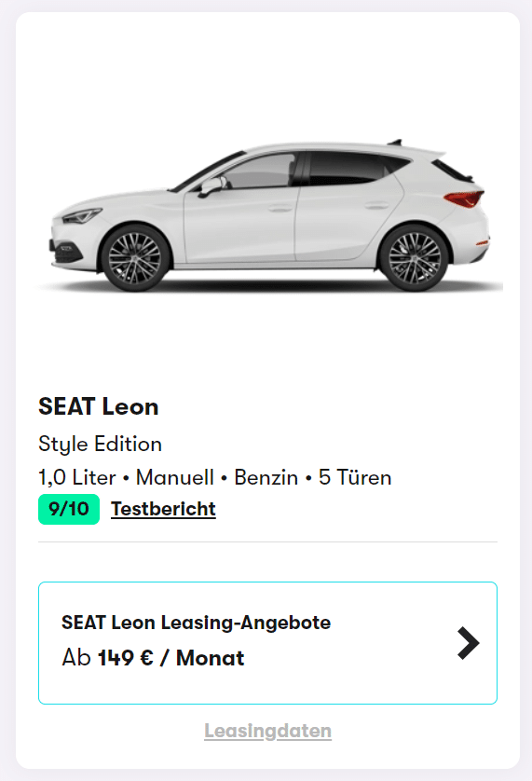Click the 5 Türen spec text
This screenshot has height=781, width=532.
(x=355, y=477)
